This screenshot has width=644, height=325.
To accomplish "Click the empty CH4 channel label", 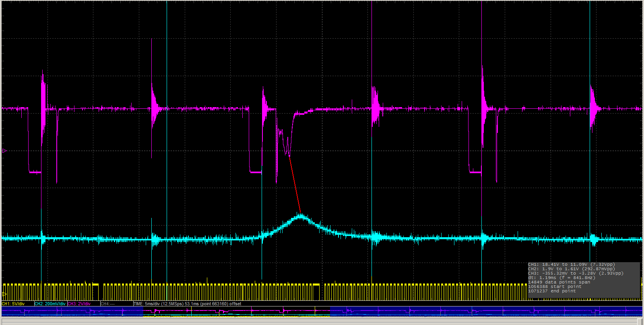I will (107, 304).
